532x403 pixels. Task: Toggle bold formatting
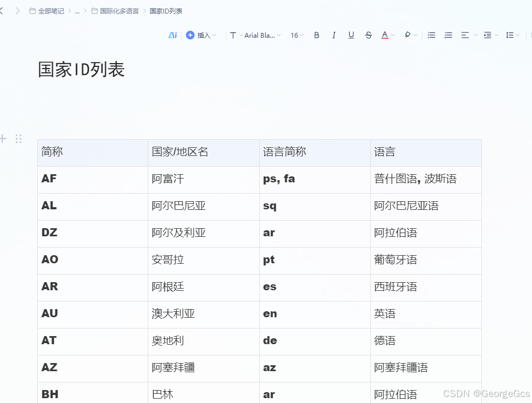pyautogui.click(x=316, y=35)
